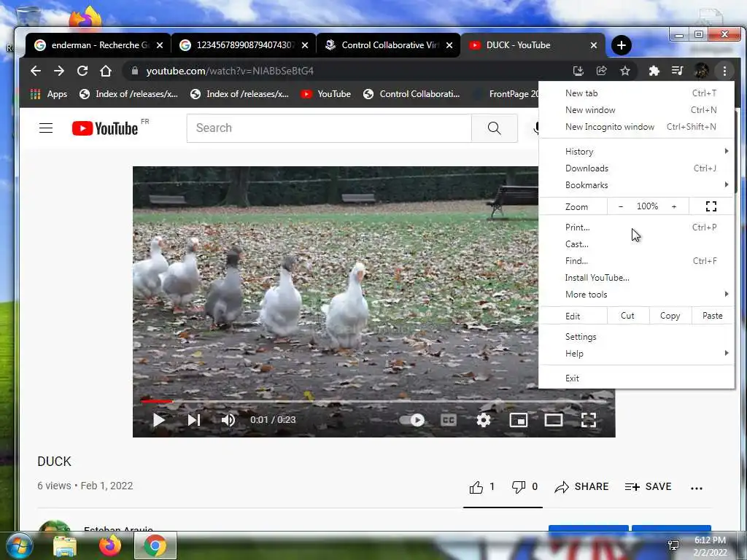747x560 pixels.
Task: Switch to theater mode
Action: [554, 420]
